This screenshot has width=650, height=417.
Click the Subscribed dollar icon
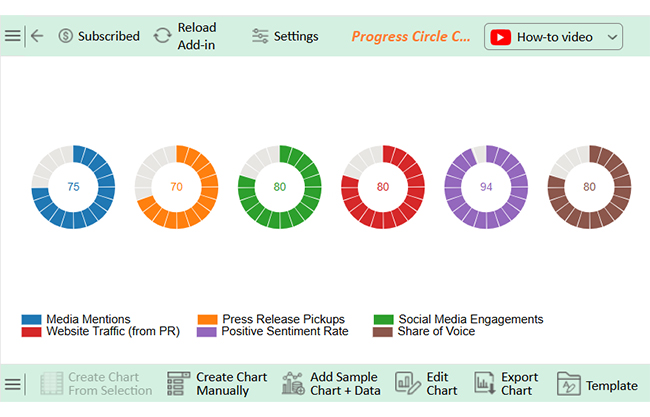tap(65, 36)
